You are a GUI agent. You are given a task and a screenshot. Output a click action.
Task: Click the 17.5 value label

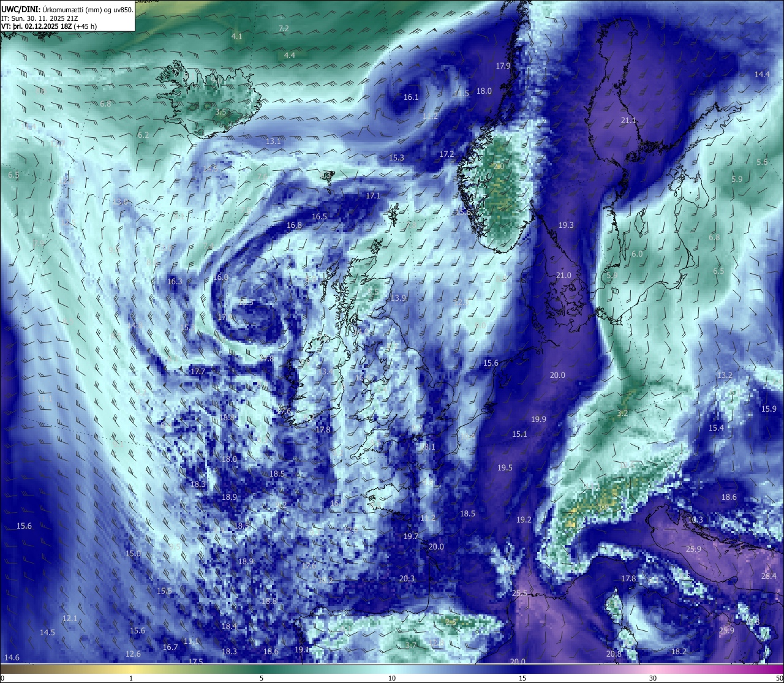point(195,661)
